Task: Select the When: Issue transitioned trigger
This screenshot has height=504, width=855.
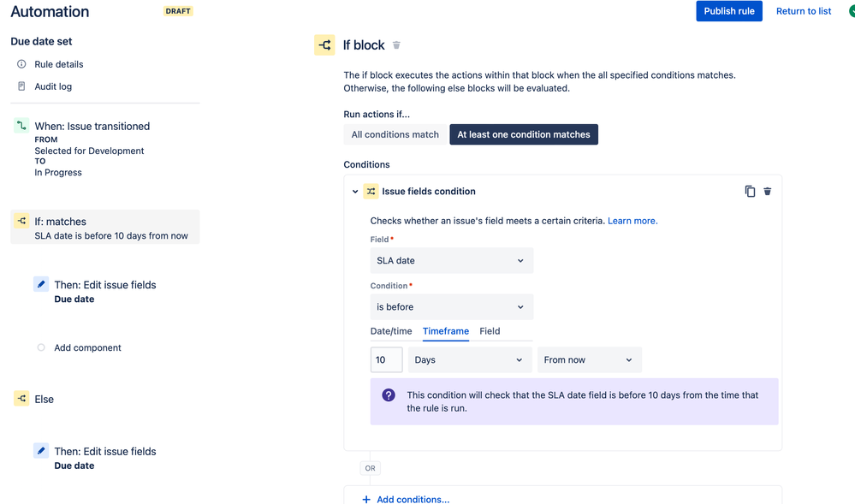Action: click(x=92, y=126)
